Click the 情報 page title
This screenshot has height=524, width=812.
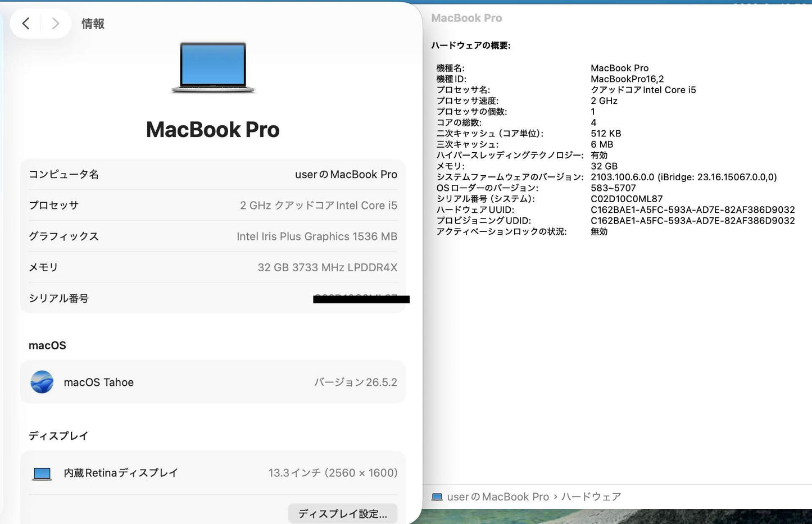coord(93,24)
